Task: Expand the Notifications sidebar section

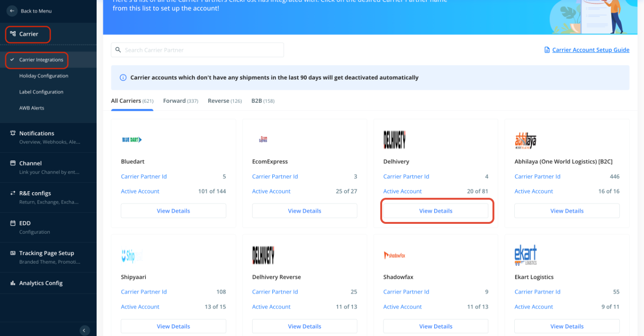Action: (48, 137)
